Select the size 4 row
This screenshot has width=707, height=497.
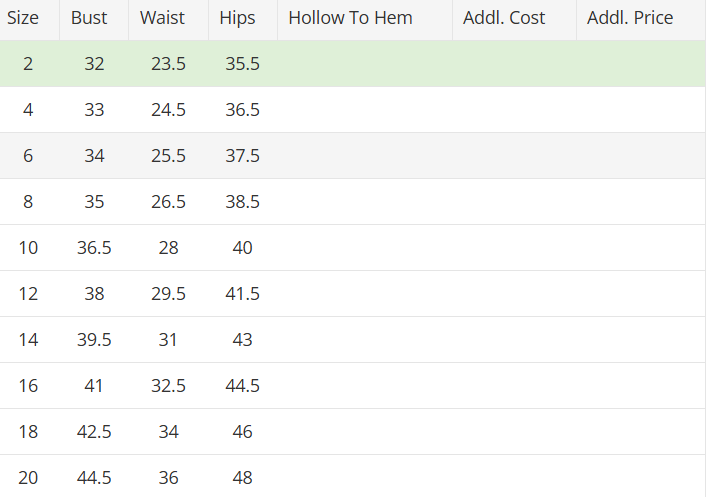point(28,110)
